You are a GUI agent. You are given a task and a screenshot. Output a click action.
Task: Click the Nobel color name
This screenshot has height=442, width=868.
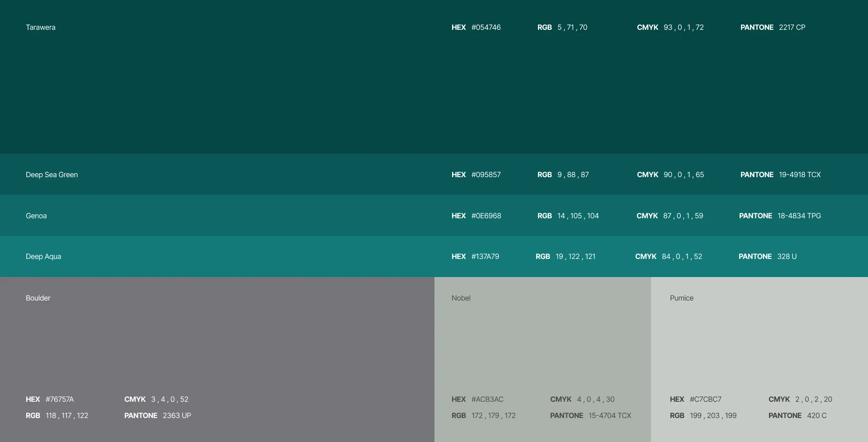click(461, 298)
